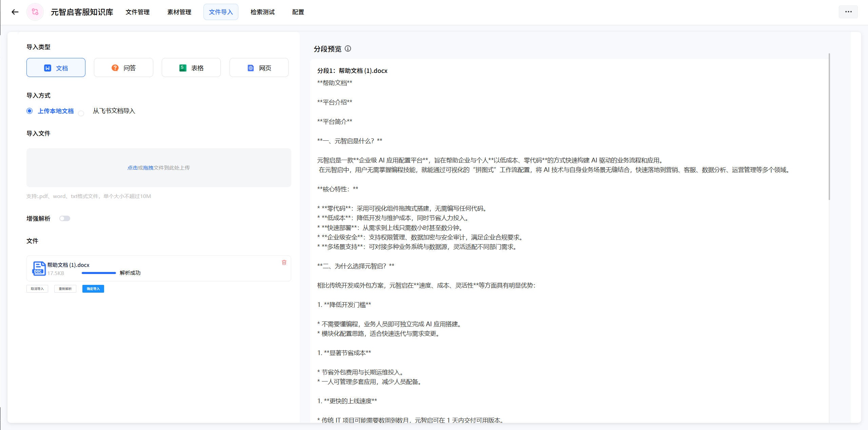Click the 确定导入 button
The height and width of the screenshot is (430, 868).
[93, 289]
